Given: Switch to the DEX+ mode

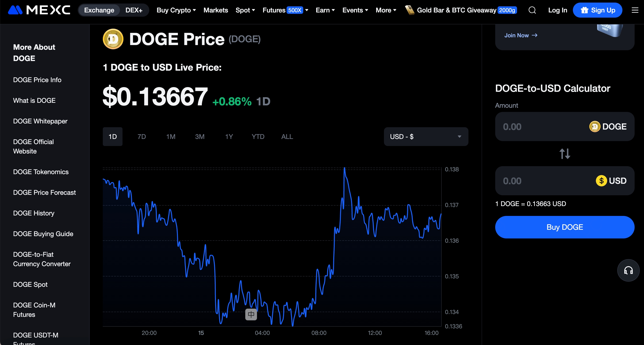Looking at the screenshot, I should (x=134, y=10).
